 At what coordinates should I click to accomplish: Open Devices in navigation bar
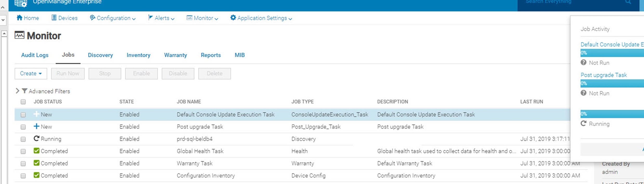[65, 18]
